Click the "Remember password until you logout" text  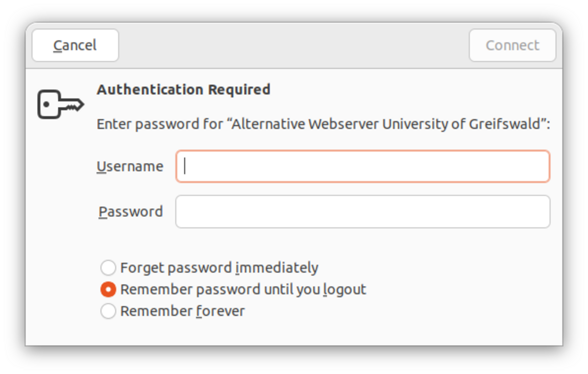pos(243,289)
